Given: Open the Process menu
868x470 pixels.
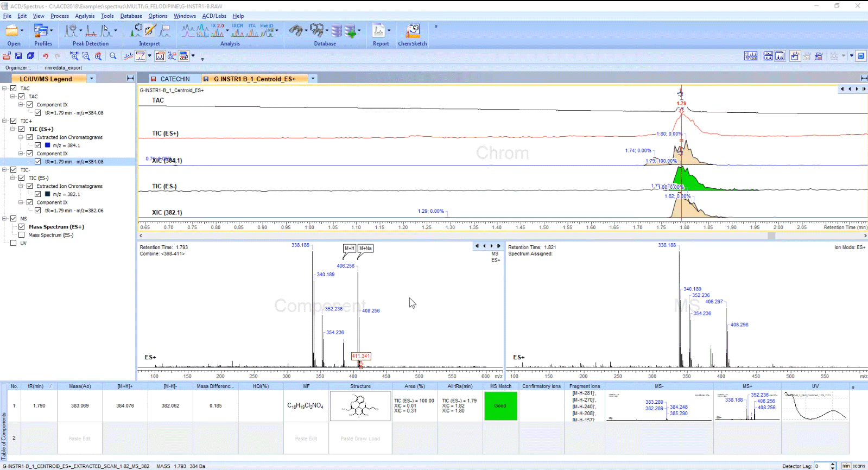Looking at the screenshot, I should (60, 16).
